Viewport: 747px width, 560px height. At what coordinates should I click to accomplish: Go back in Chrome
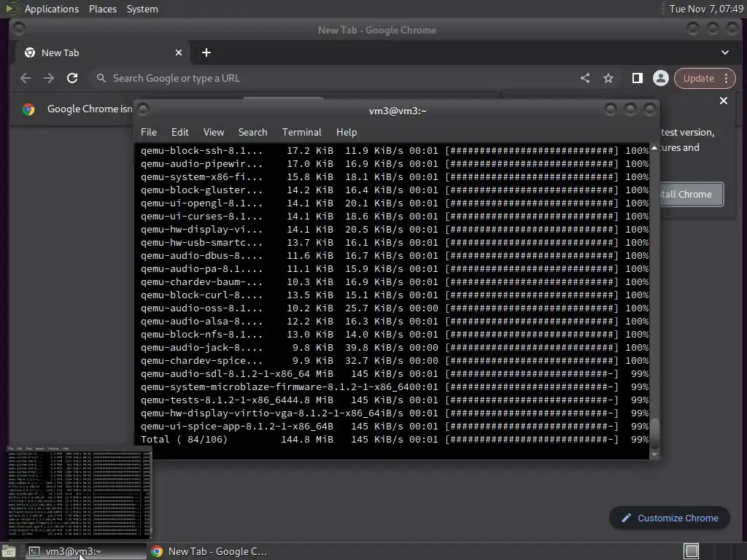point(26,78)
